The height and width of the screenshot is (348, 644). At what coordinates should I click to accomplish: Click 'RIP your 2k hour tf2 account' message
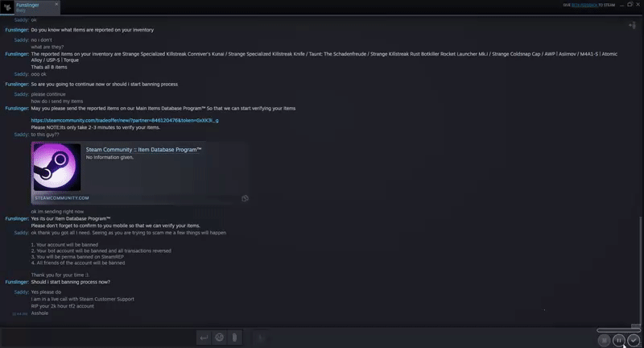point(63,306)
